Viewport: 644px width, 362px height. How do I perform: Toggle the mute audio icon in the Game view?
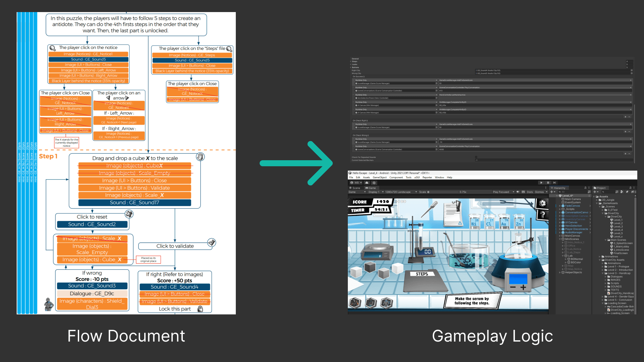pos(518,192)
